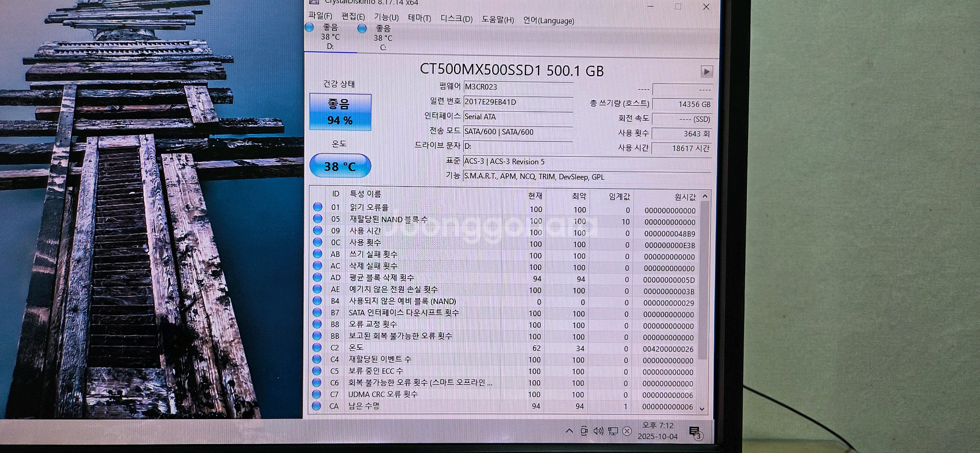Open the taskbar clock showing 오후 7:12
This screenshot has width=980, height=453.
[x=658, y=431]
